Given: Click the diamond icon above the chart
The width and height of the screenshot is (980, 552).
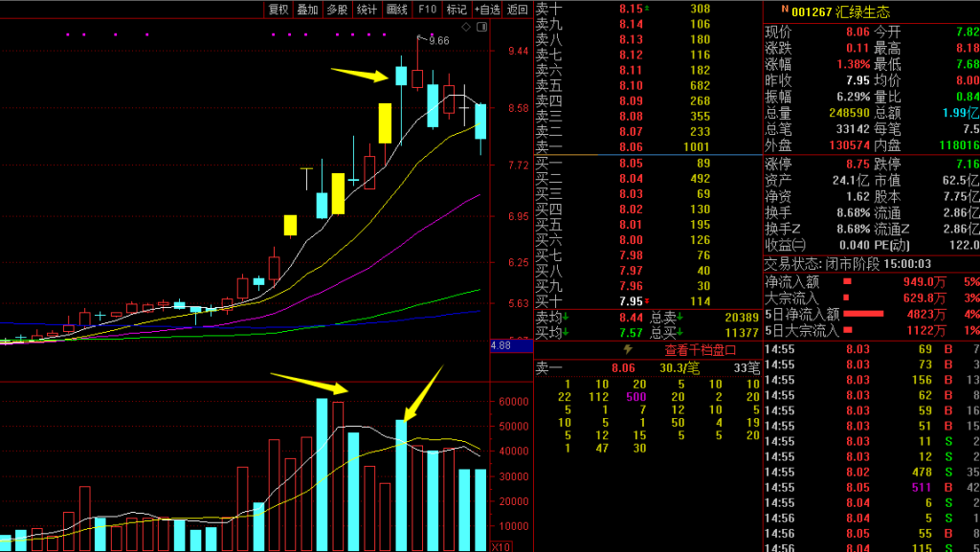Looking at the screenshot, I should tap(466, 27).
